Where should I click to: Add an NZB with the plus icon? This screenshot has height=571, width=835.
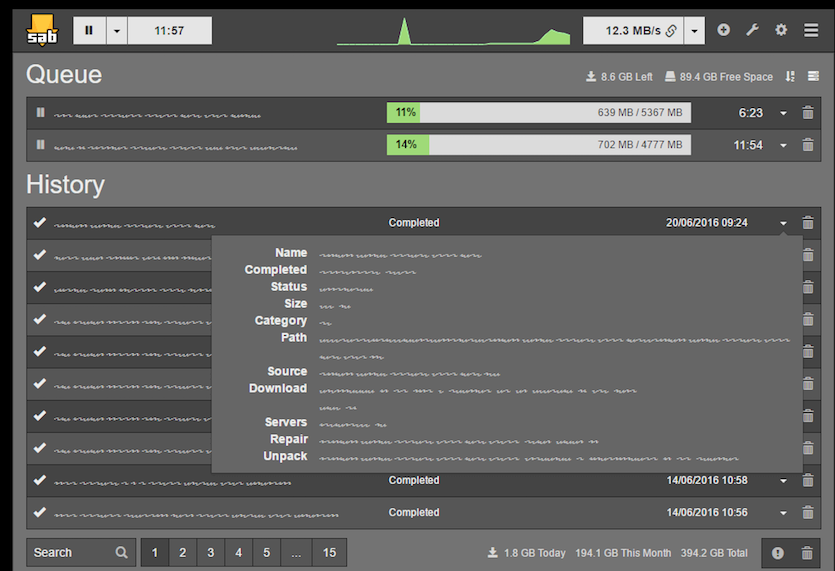tap(723, 30)
